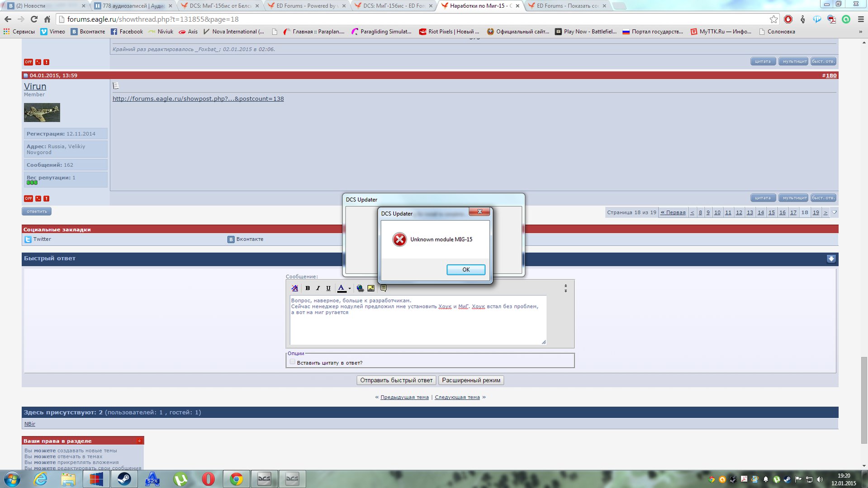868x488 pixels.
Task: Switch to '778 аудиозаписей' browser tab
Action: point(133,6)
